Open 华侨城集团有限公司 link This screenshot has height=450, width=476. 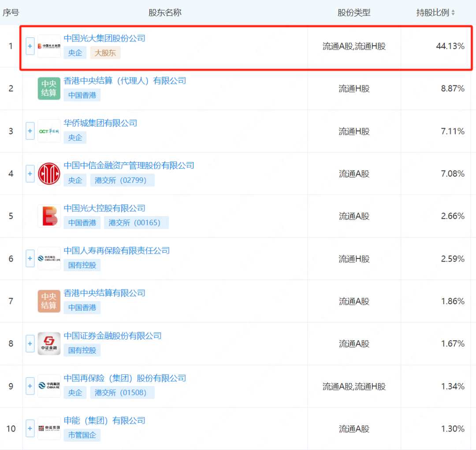pyautogui.click(x=100, y=123)
